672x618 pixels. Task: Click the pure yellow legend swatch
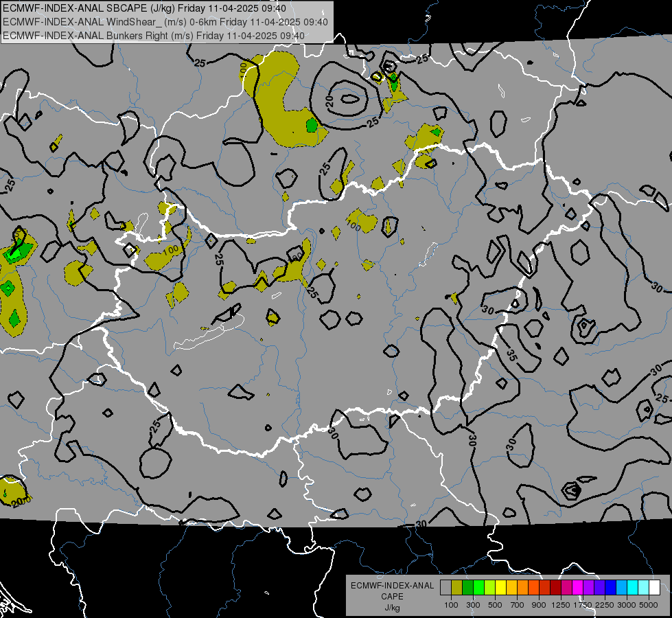[500, 588]
